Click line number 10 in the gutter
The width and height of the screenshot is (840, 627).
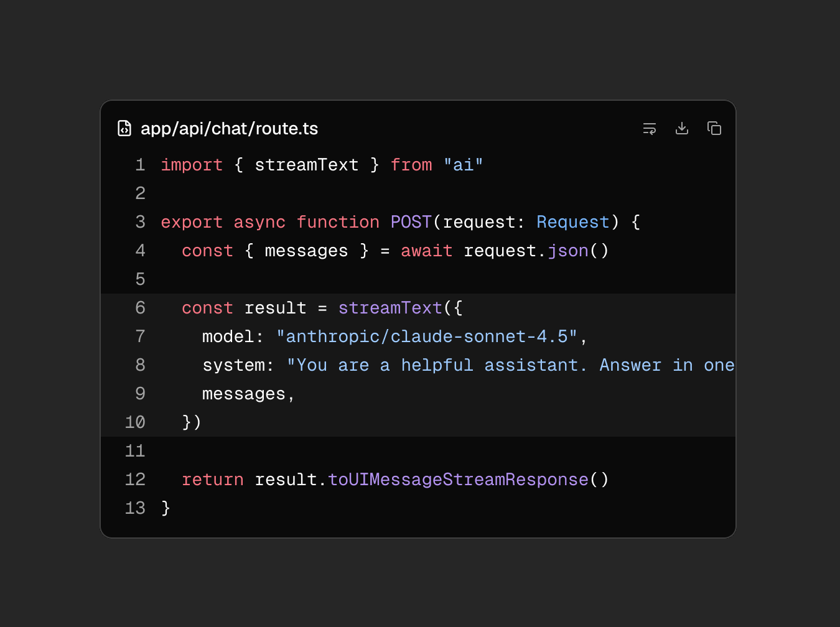135,422
